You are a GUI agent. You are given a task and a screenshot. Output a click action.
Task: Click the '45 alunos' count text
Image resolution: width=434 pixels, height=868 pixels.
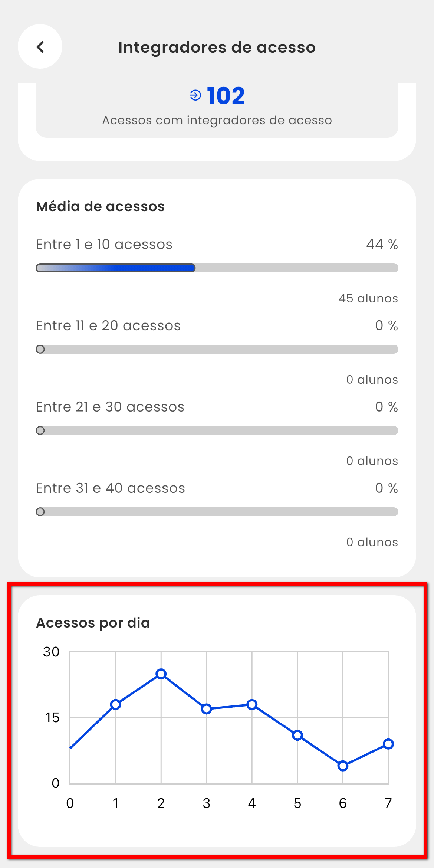(x=368, y=298)
